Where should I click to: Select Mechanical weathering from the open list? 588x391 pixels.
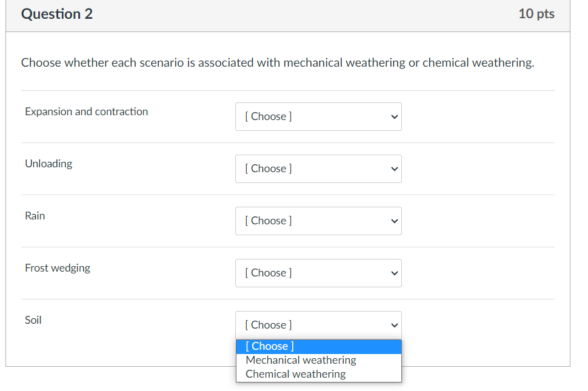[301, 360]
